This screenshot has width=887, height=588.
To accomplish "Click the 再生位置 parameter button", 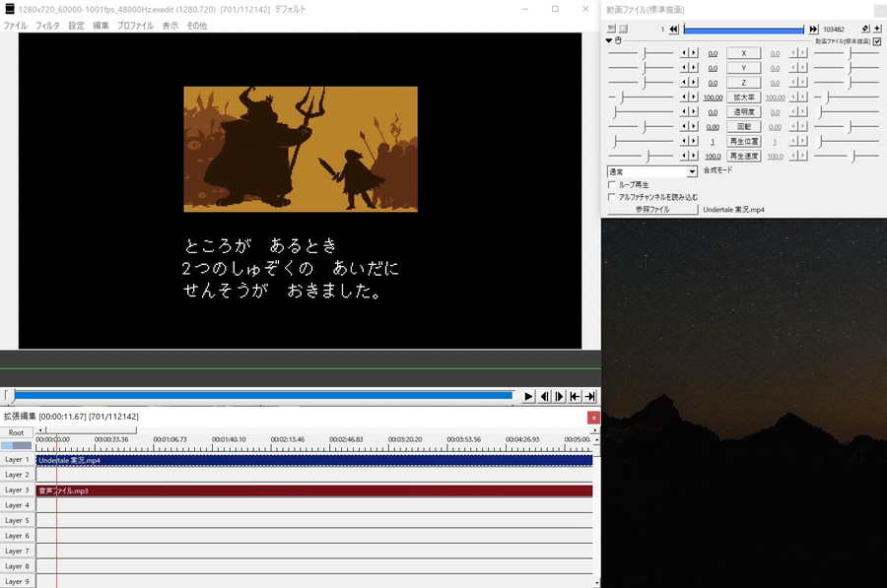I will pyautogui.click(x=744, y=142).
